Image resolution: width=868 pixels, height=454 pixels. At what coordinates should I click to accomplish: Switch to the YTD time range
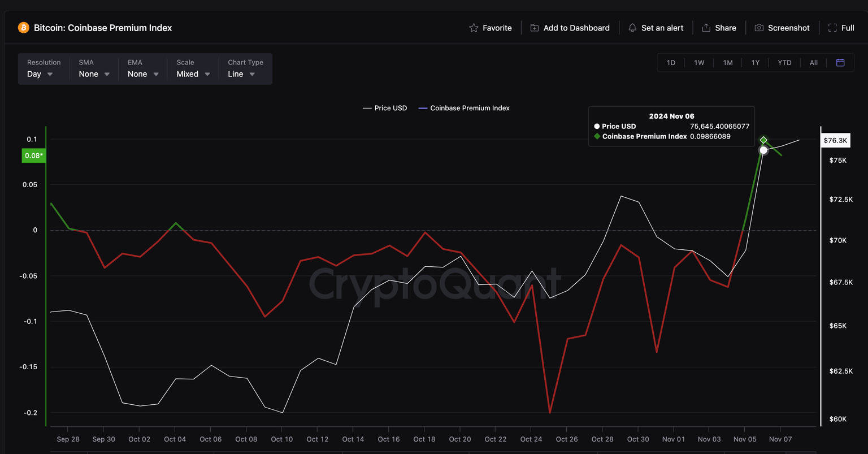(784, 63)
